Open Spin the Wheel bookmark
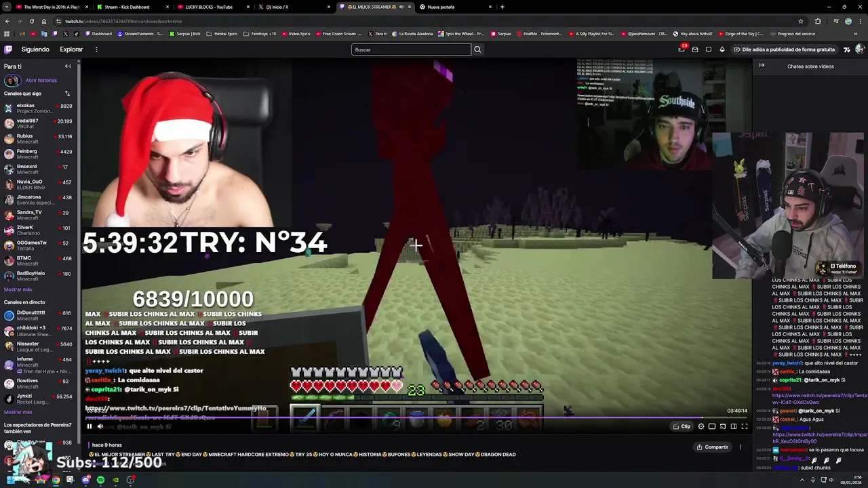868x488 pixels. [x=461, y=34]
